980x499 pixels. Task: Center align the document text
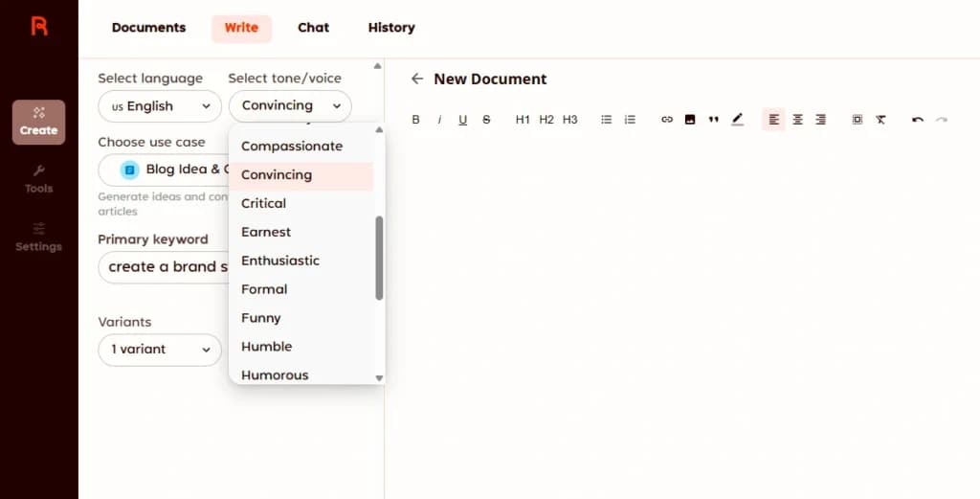tap(797, 120)
